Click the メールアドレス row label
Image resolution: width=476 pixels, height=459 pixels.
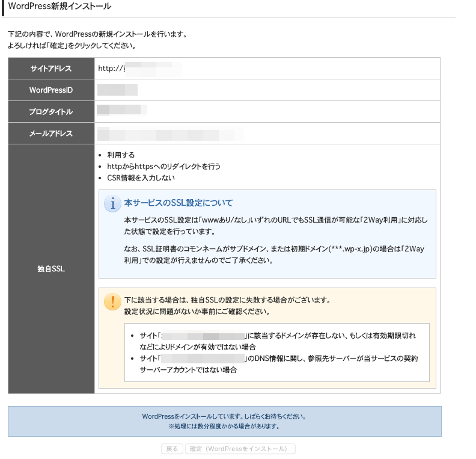click(x=51, y=134)
